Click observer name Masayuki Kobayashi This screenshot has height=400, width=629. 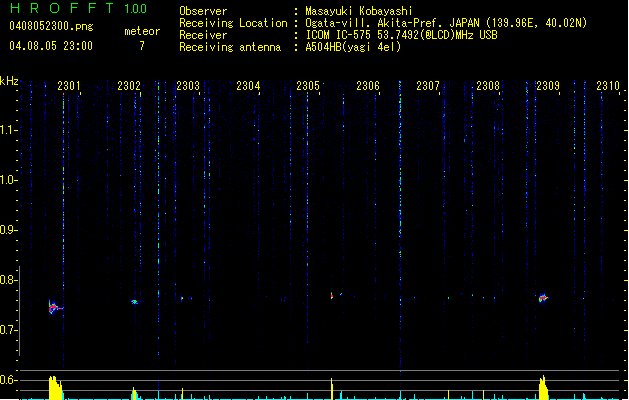[359, 11]
